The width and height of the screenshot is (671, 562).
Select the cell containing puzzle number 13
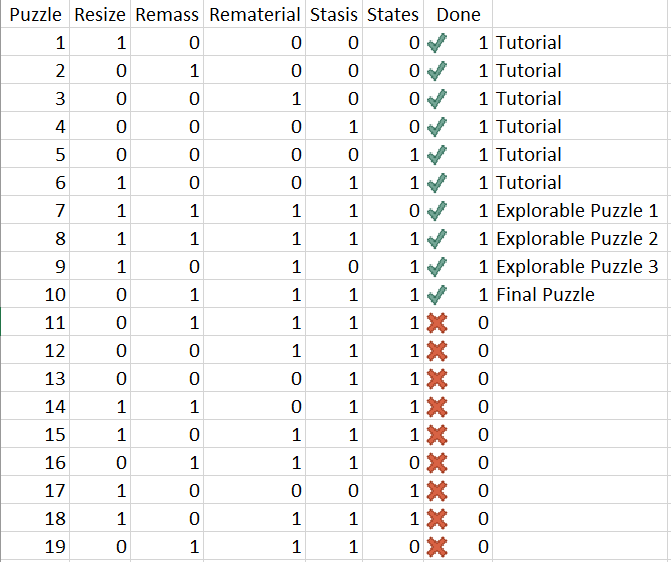tap(35, 379)
